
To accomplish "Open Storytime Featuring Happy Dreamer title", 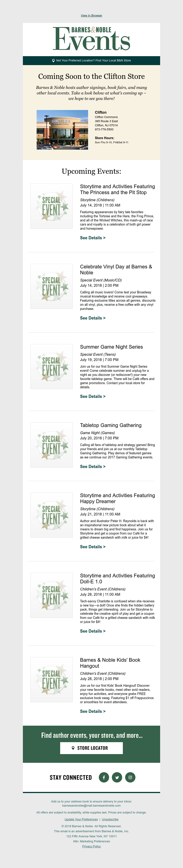I will [117, 498].
